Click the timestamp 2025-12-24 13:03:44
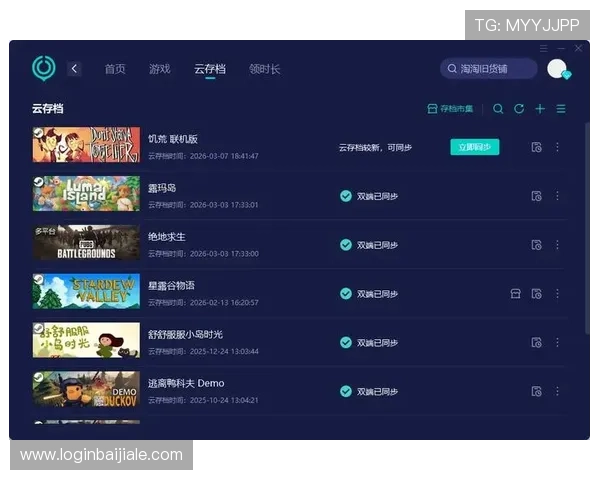Image resolution: width=600 pixels, height=480 pixels. click(224, 351)
